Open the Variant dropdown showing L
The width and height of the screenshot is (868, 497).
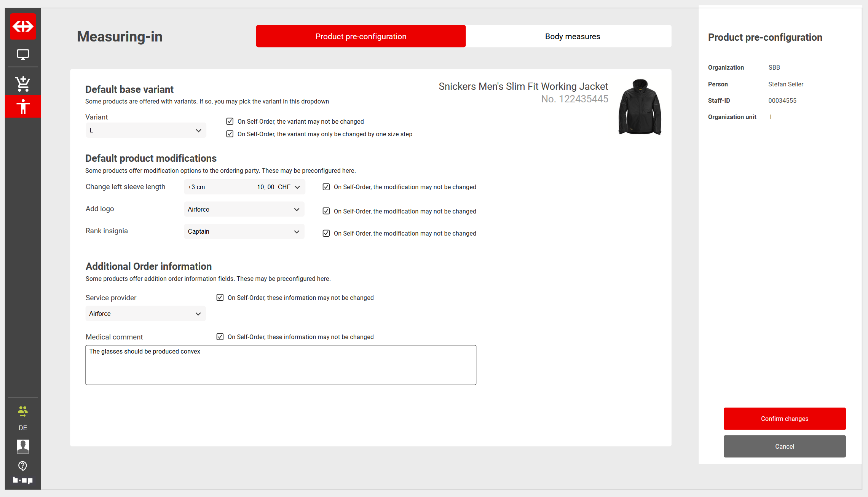click(146, 131)
